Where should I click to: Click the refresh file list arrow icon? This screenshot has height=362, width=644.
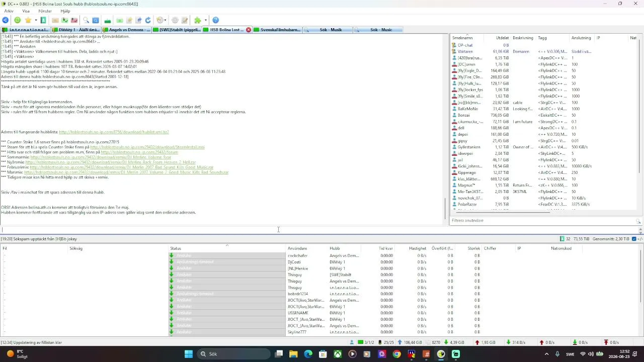(x=148, y=20)
